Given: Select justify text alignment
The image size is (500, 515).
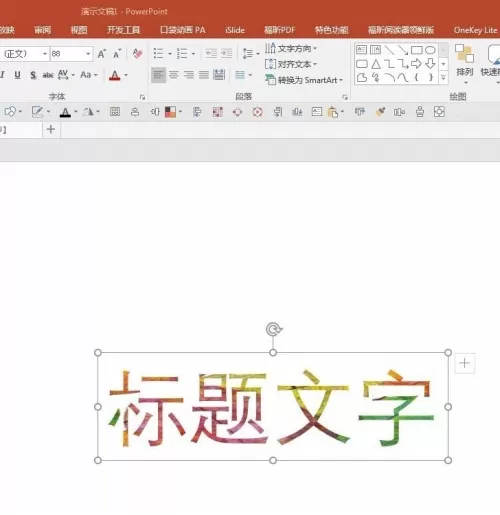Looking at the screenshot, I should pos(204,75).
